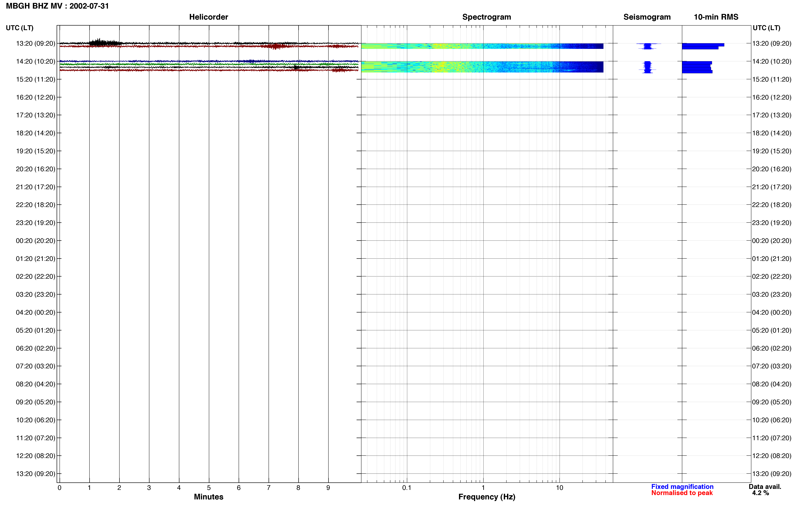Select left-axis time label 15:20 (11:20)
This screenshot has height=508, width=812.
point(36,79)
